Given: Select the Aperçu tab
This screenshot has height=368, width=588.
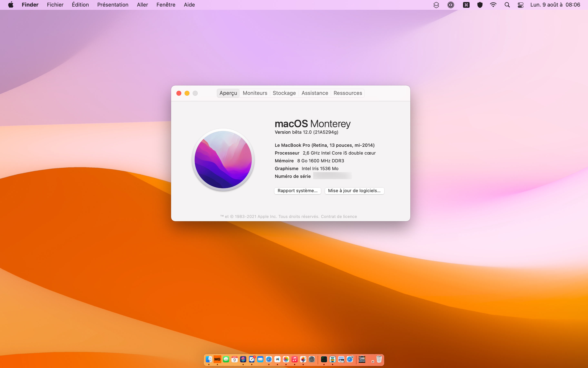Looking at the screenshot, I should (x=228, y=93).
